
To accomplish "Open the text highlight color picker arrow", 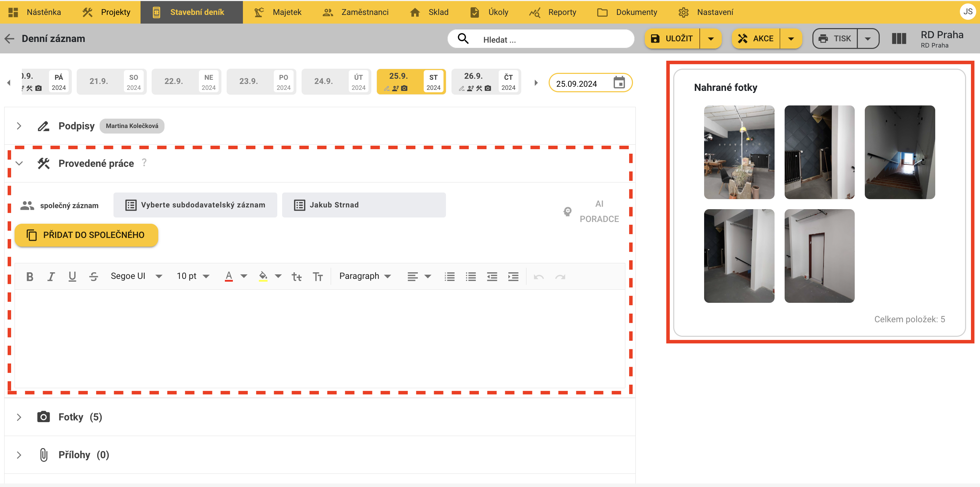I will [x=278, y=276].
